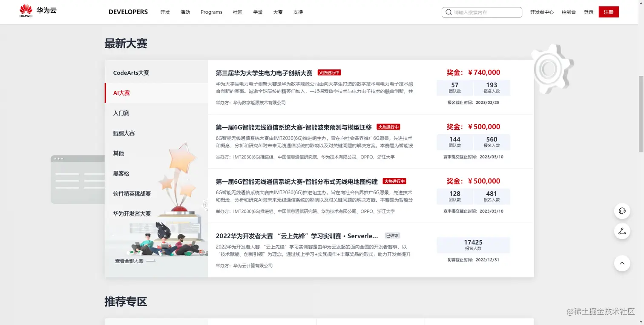Open the 大赛 menu
The width and height of the screenshot is (644, 325).
coord(278,12)
